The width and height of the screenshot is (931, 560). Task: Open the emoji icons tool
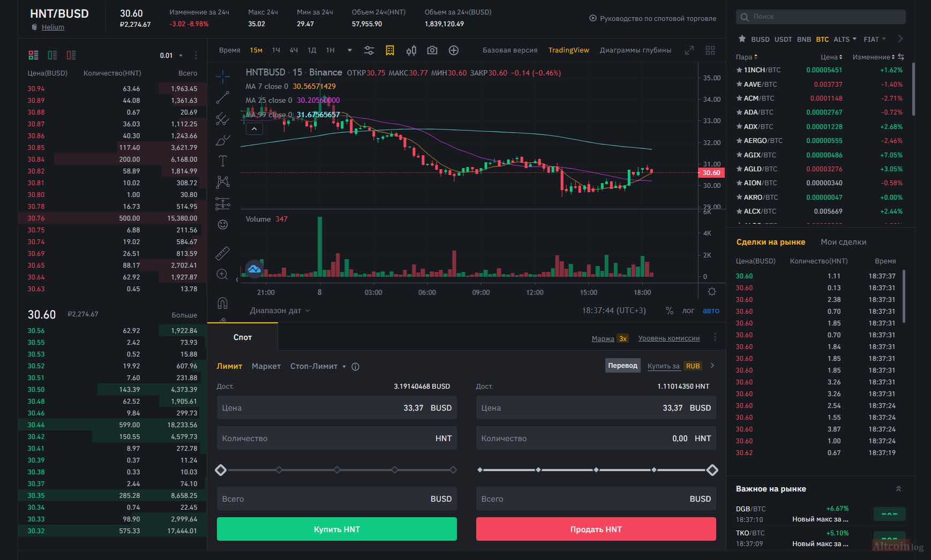[223, 225]
